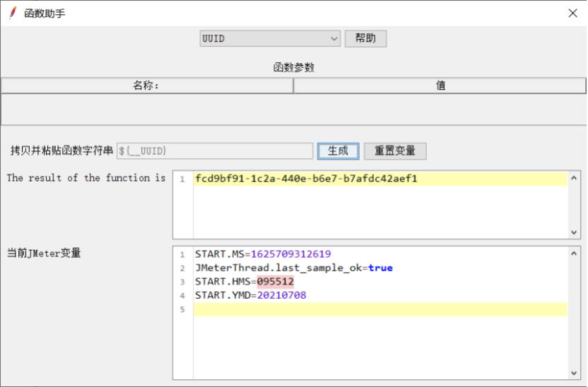This screenshot has width=588, height=387.
Task: Click the 重置变量 reset variables button
Action: pyautogui.click(x=395, y=151)
